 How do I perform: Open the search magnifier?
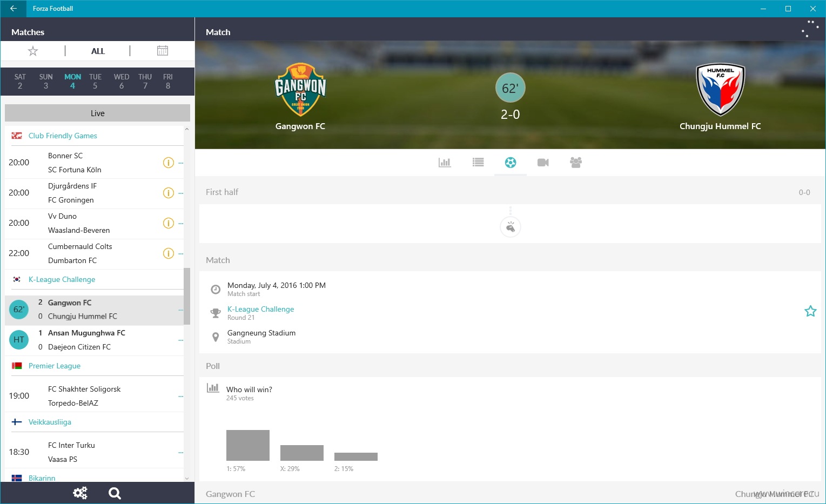tap(115, 493)
